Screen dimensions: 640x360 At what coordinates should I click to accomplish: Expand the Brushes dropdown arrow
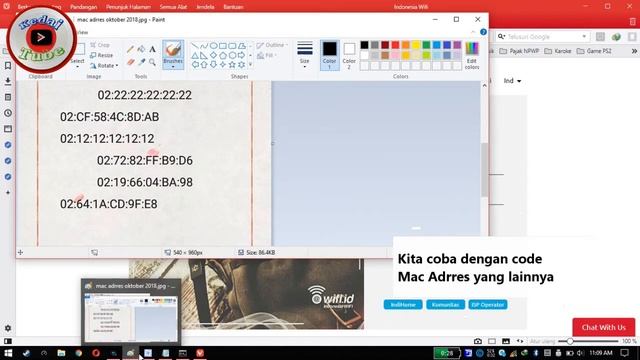[173, 67]
